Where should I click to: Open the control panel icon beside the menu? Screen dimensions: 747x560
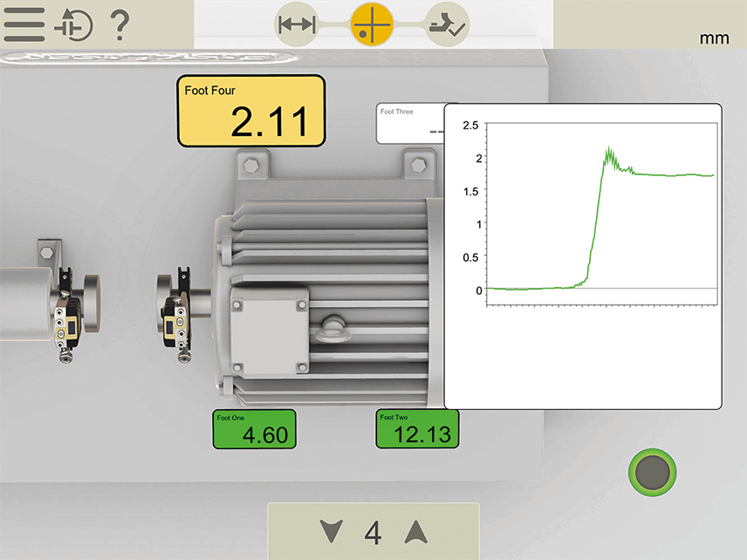(73, 25)
